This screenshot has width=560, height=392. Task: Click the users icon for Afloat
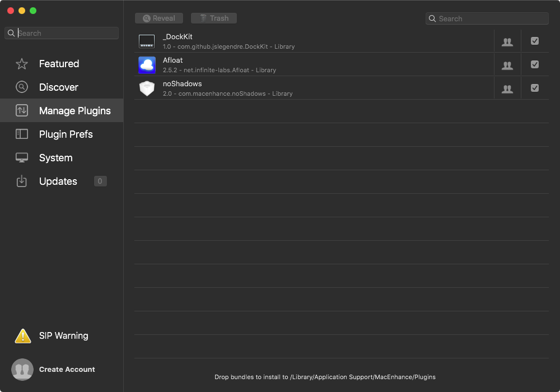[507, 66]
